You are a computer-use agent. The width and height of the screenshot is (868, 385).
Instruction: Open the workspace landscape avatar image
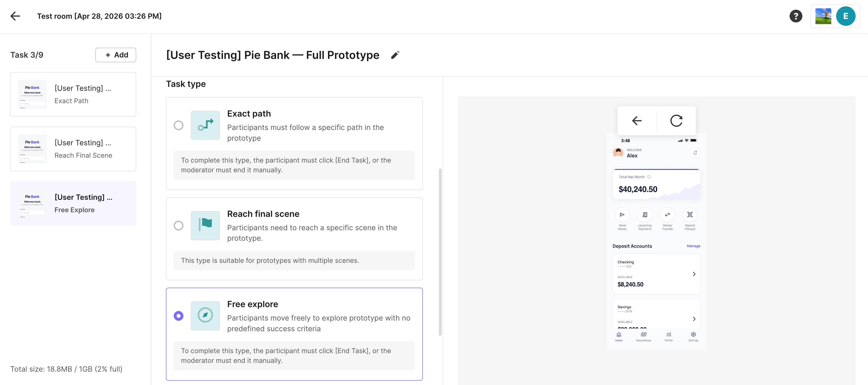[823, 16]
